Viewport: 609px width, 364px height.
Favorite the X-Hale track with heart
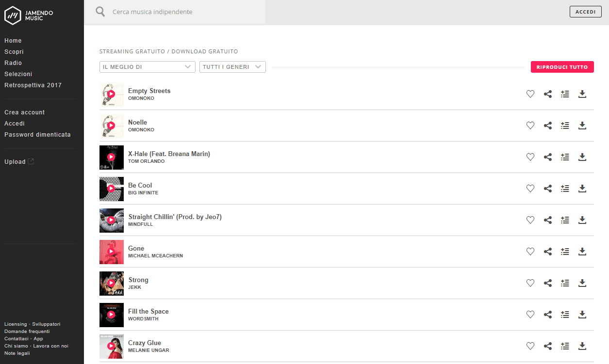point(530,157)
